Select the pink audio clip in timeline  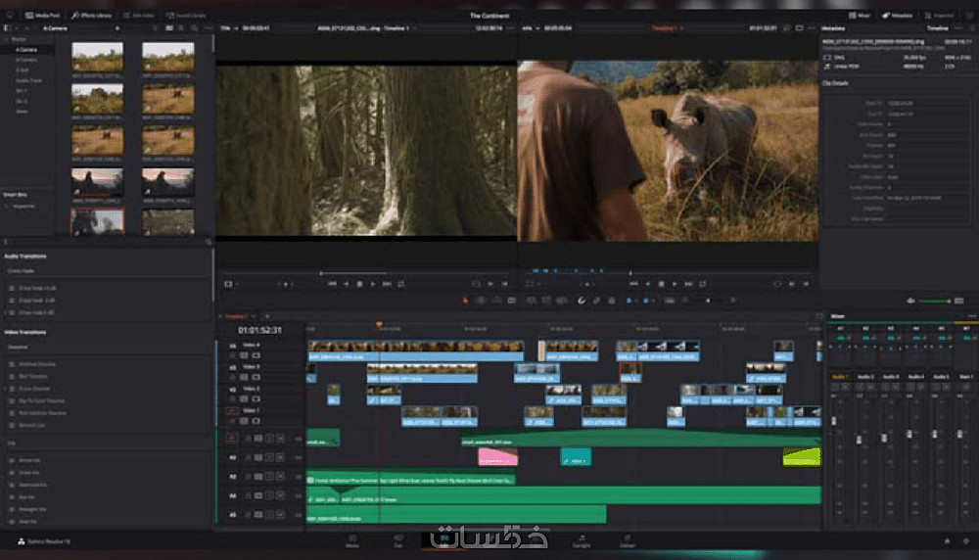497,457
